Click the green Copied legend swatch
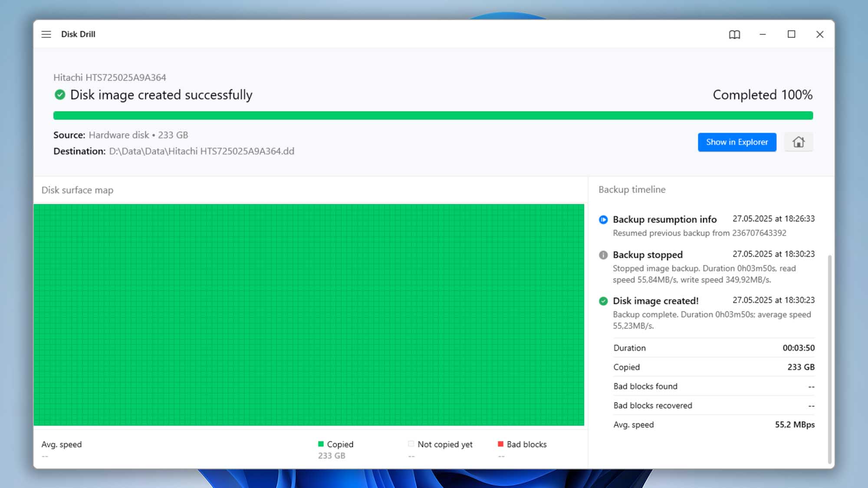The height and width of the screenshot is (488, 868). tap(321, 444)
